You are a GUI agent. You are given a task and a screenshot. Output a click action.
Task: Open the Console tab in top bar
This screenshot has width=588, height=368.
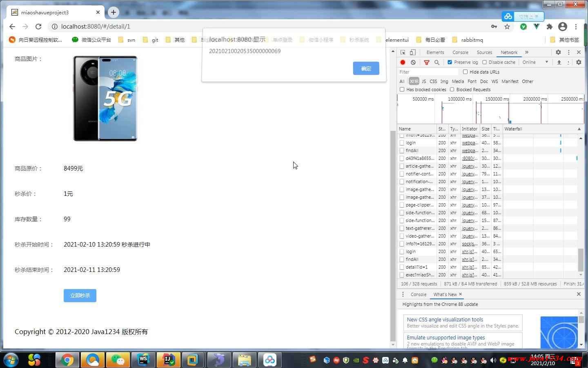pos(460,52)
